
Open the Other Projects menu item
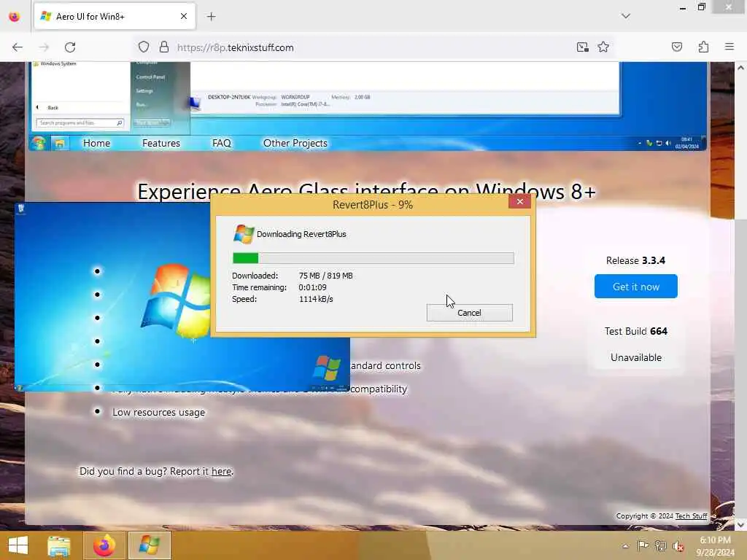(295, 143)
